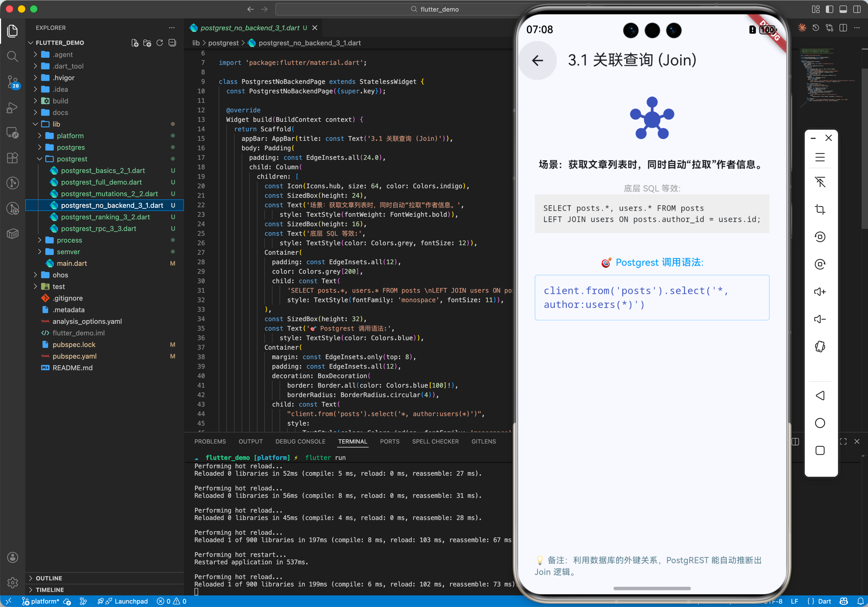The width and height of the screenshot is (868, 607).
Task: Open the Extensions view icon
Action: [12, 158]
